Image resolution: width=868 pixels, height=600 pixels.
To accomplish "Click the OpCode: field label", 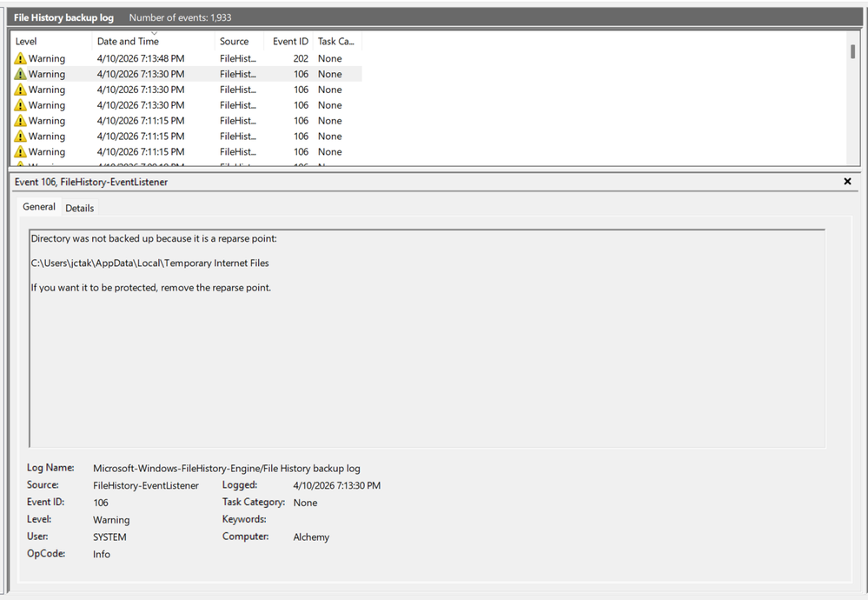I will (x=46, y=553).
